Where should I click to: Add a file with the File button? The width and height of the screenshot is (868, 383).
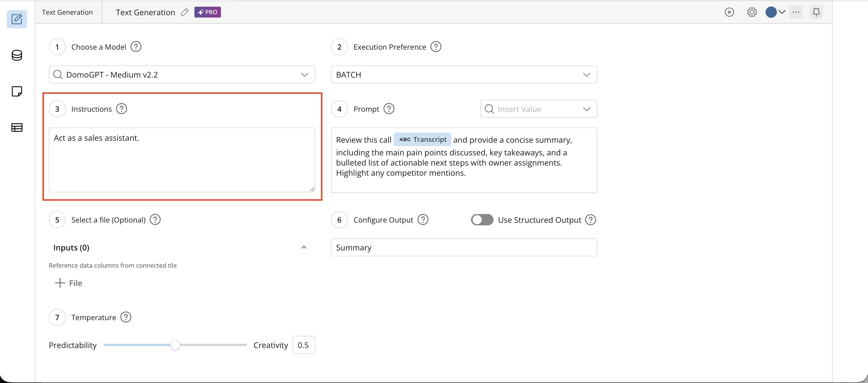68,283
